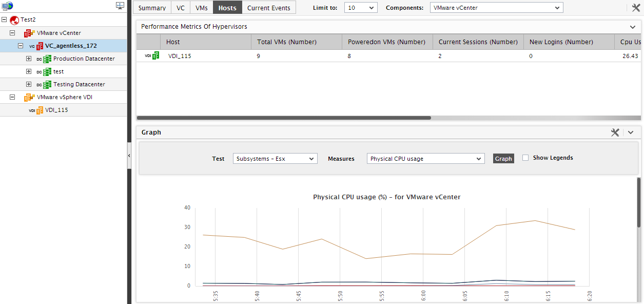
Task: Toggle the Show Legends checkbox
Action: (525, 158)
